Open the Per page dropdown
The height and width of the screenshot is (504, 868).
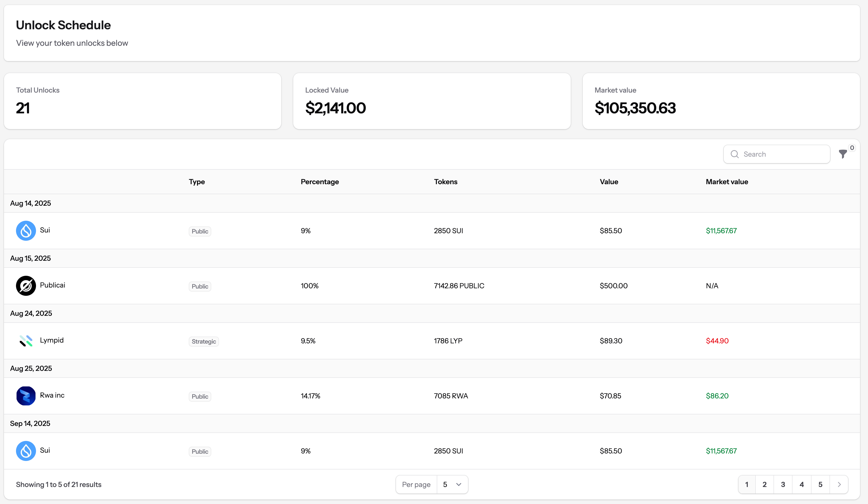click(x=451, y=484)
